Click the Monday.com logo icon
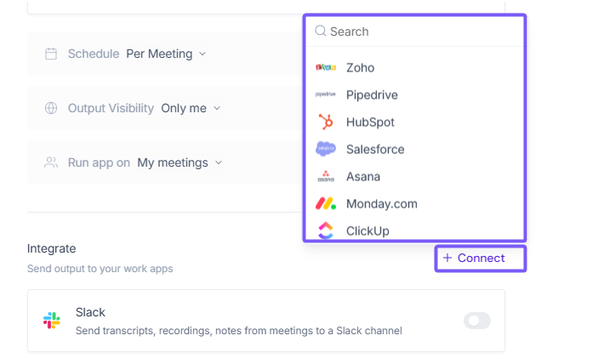Viewport: 598px width, 364px height. [x=325, y=203]
